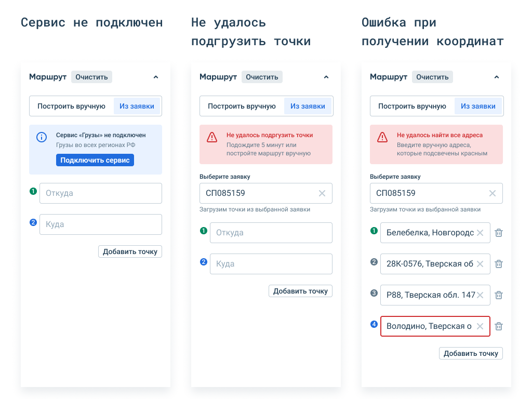Collapse the Маршрут section in the middle card

pyautogui.click(x=326, y=77)
